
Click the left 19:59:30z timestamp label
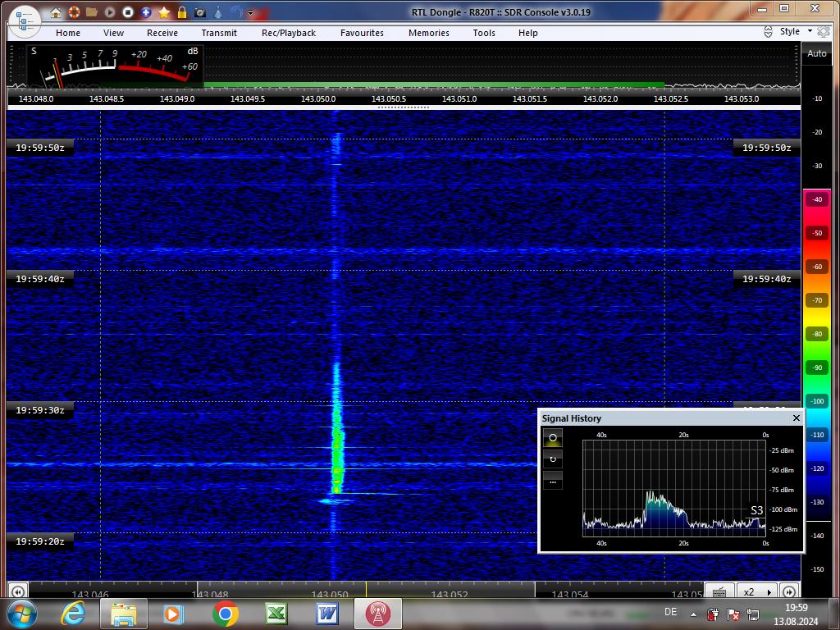pyautogui.click(x=40, y=410)
